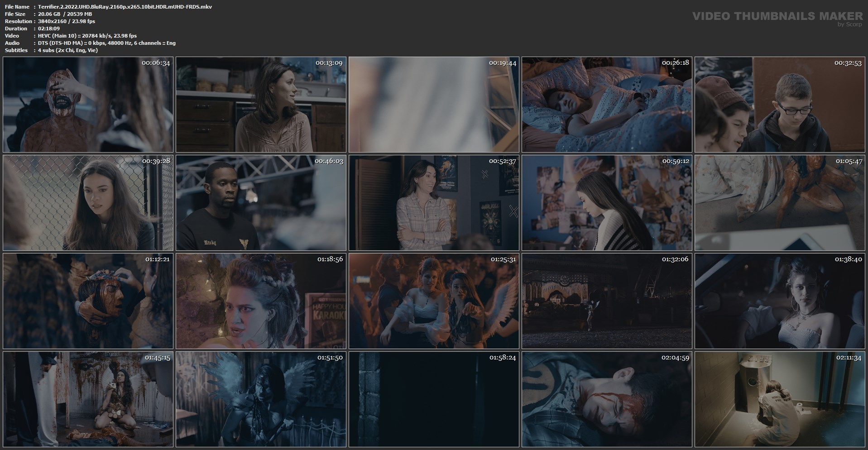Viewport: 868px width, 450px height.
Task: Click the 'File Name' label
Action: point(17,7)
